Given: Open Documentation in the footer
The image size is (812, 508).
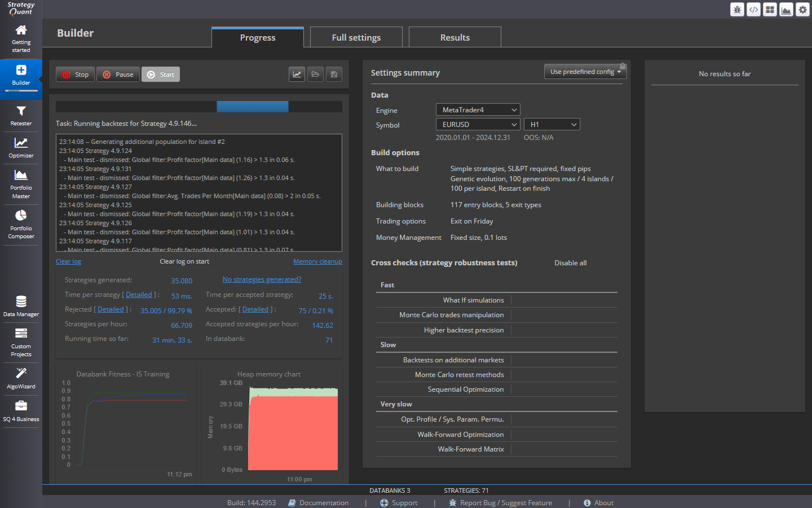Looking at the screenshot, I should [x=319, y=503].
